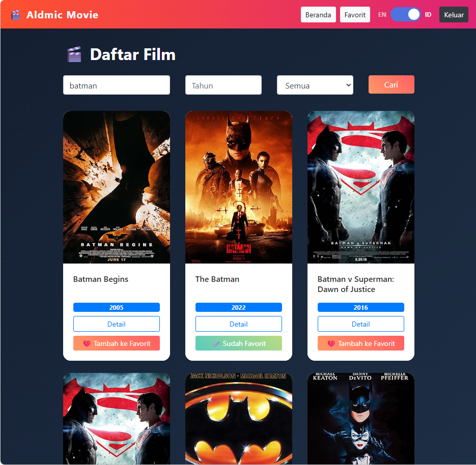
Task: Open the Semua category dropdown
Action: click(315, 85)
